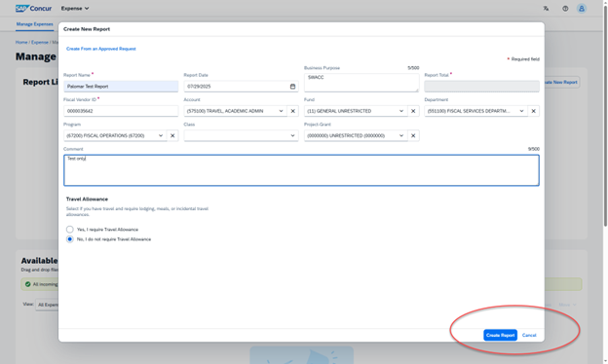Select No, I do not require Travel Allowance
The height and width of the screenshot is (364, 608).
coord(70,239)
